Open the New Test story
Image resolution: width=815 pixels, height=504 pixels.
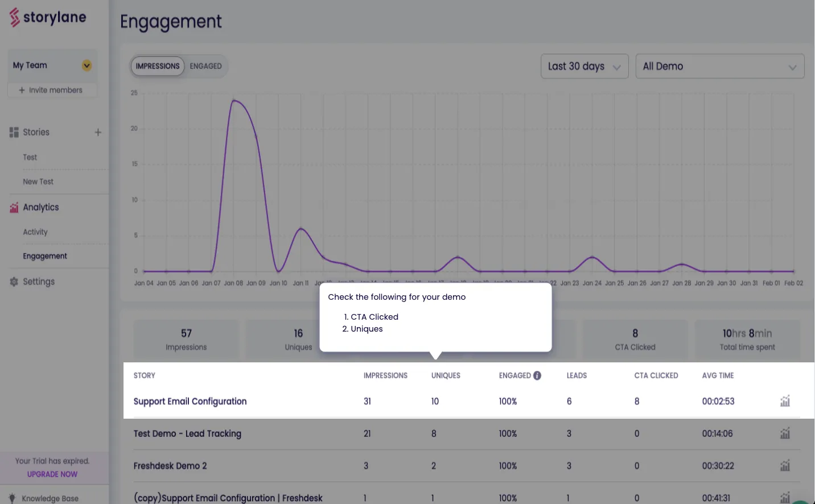[x=38, y=182]
